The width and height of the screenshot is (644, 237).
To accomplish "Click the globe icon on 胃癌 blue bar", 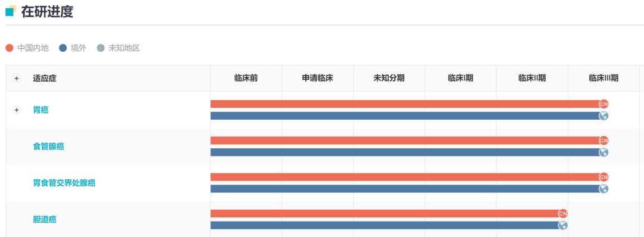I will point(603,116).
